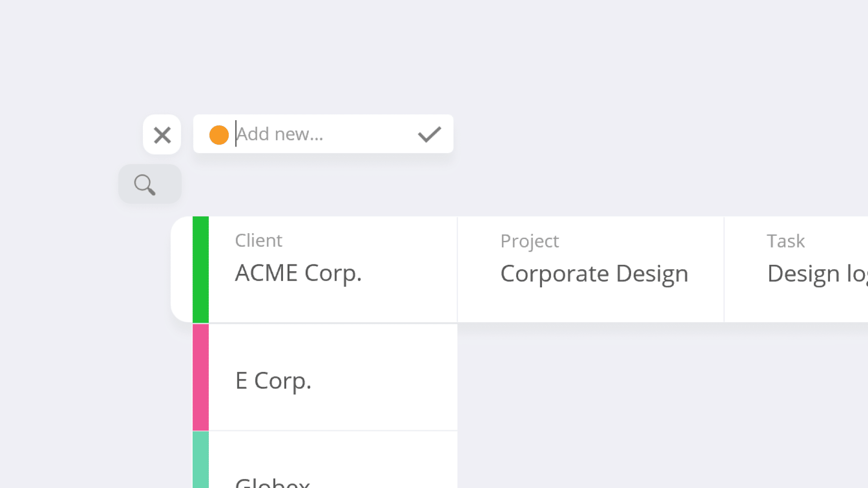This screenshot has width=868, height=488.
Task: Click the green color bar of ACME
Action: (201, 269)
